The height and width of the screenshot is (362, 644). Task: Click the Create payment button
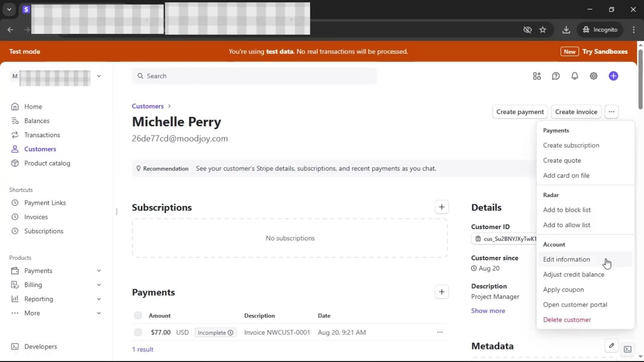(520, 112)
